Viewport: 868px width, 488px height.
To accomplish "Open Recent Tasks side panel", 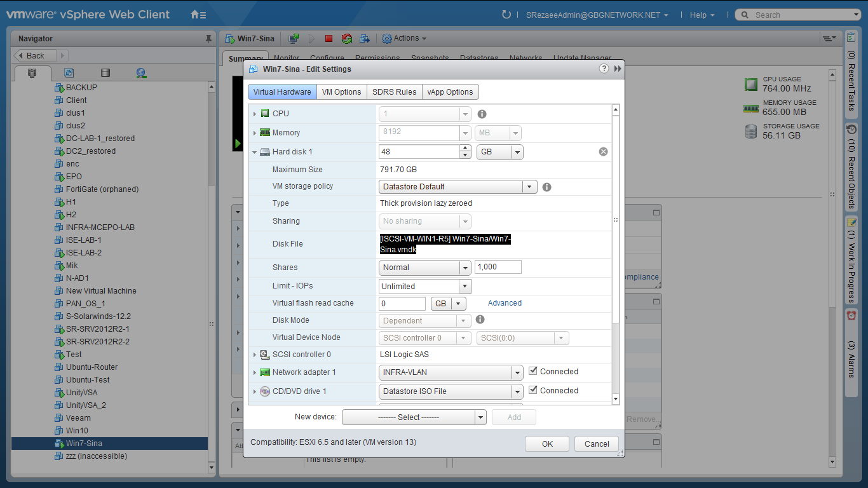I will [851, 73].
